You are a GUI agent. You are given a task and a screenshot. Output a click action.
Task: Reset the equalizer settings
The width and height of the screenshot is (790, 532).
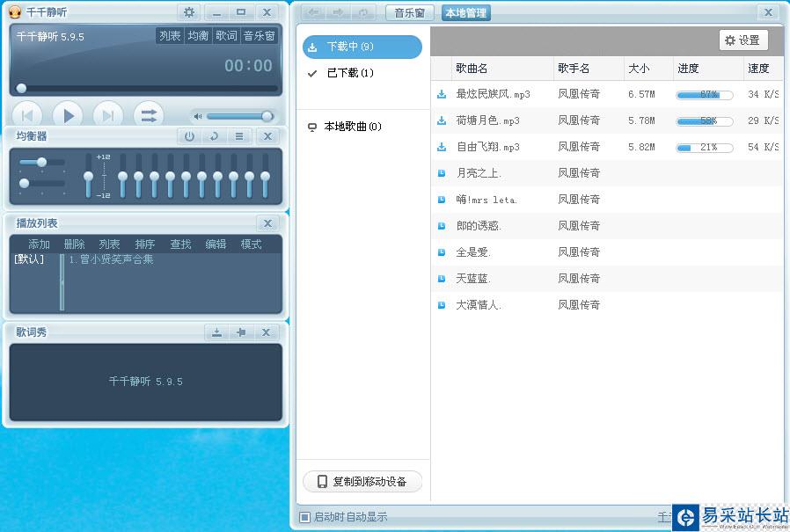coord(214,136)
